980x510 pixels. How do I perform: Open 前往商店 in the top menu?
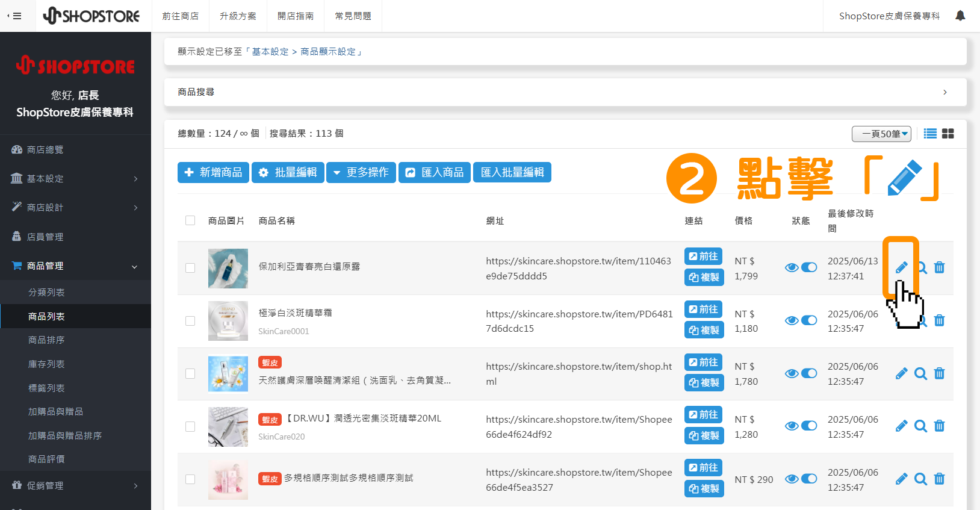tap(180, 16)
